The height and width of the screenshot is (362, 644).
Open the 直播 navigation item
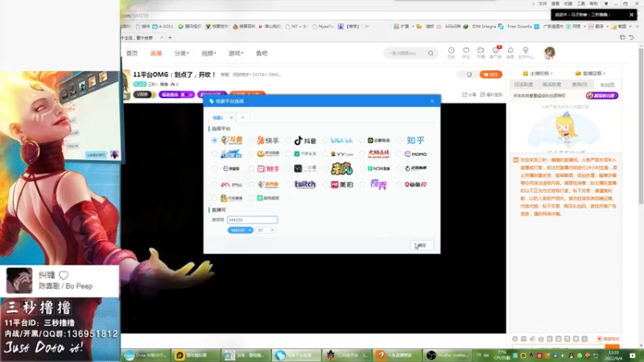click(156, 53)
